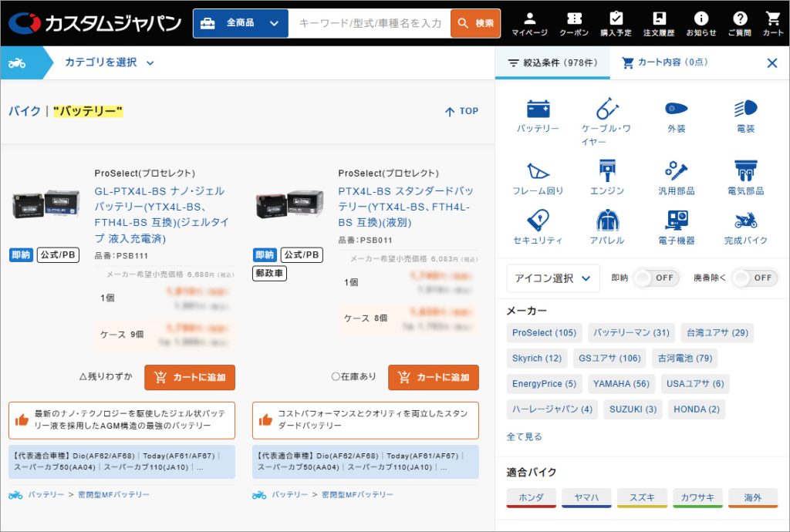Open the ご質問 help icon
Image resolution: width=790 pixels, height=532 pixels.
[740, 24]
